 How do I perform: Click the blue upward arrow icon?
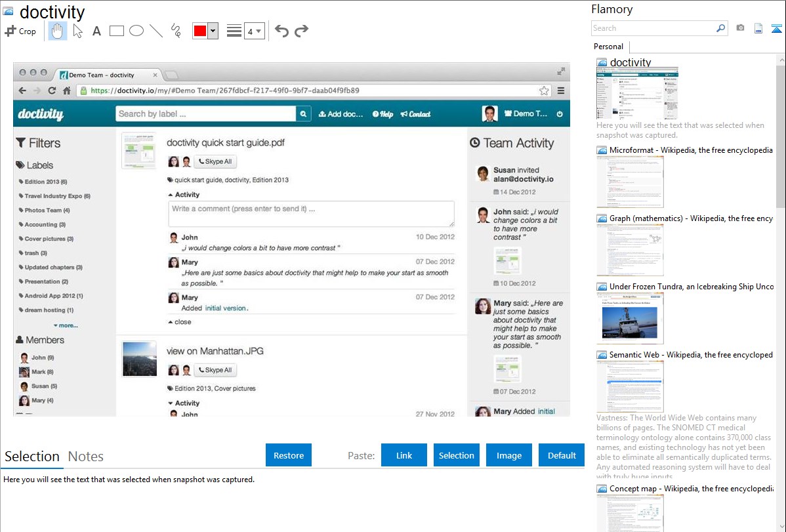pos(776,29)
